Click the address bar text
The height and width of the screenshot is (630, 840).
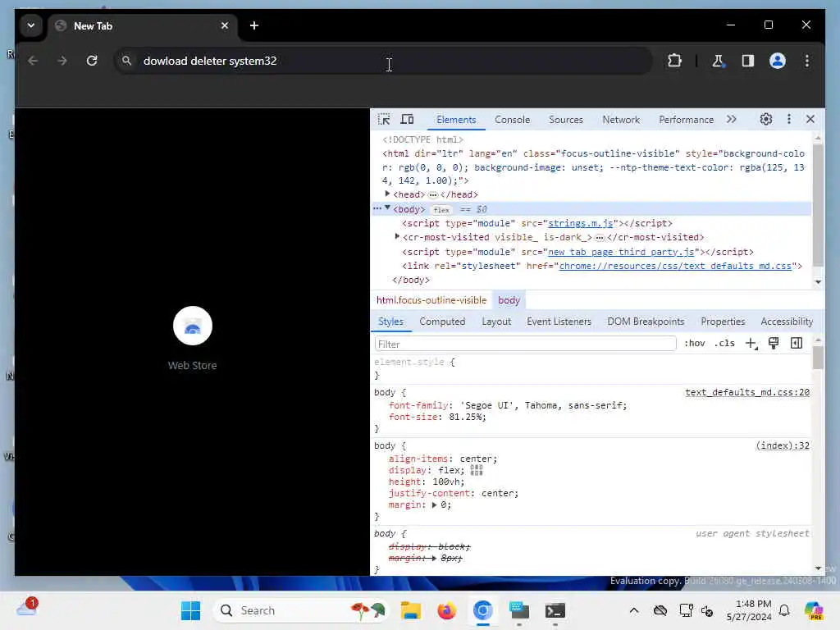(210, 61)
